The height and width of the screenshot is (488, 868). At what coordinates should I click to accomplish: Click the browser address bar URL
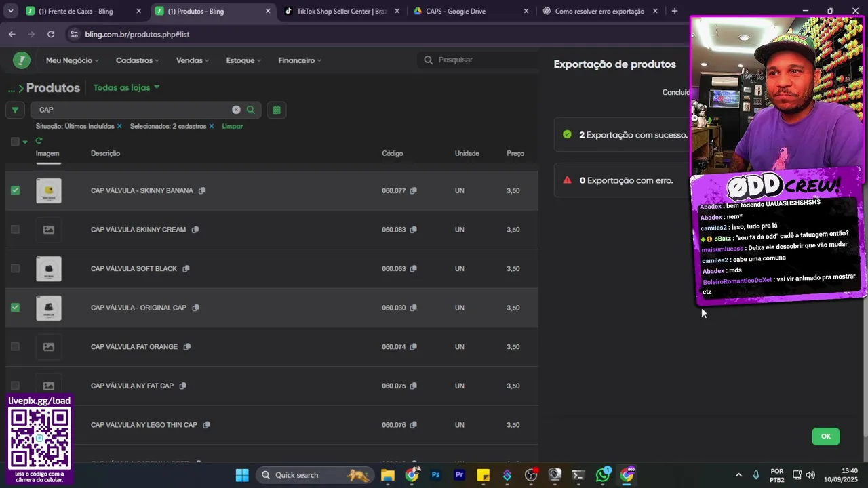[137, 34]
